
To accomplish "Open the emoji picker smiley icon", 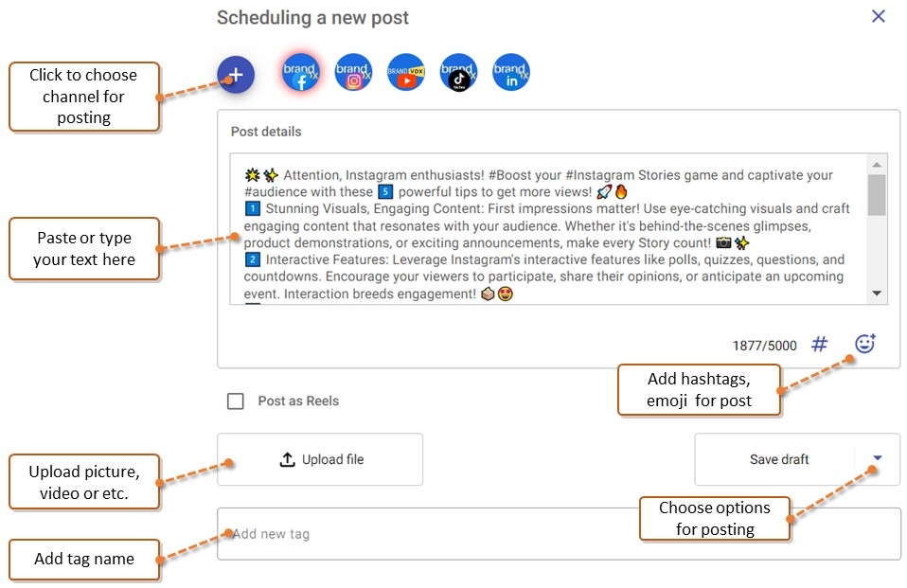I will [865, 343].
